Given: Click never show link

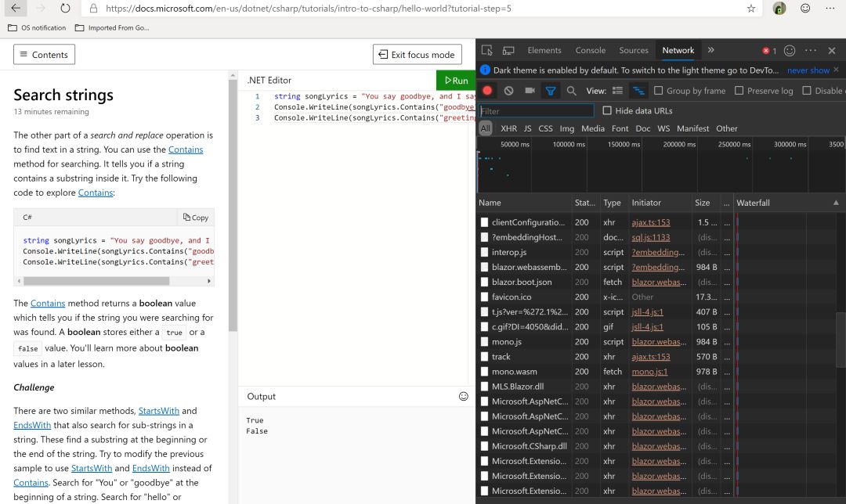Looking at the screenshot, I should click(x=808, y=70).
